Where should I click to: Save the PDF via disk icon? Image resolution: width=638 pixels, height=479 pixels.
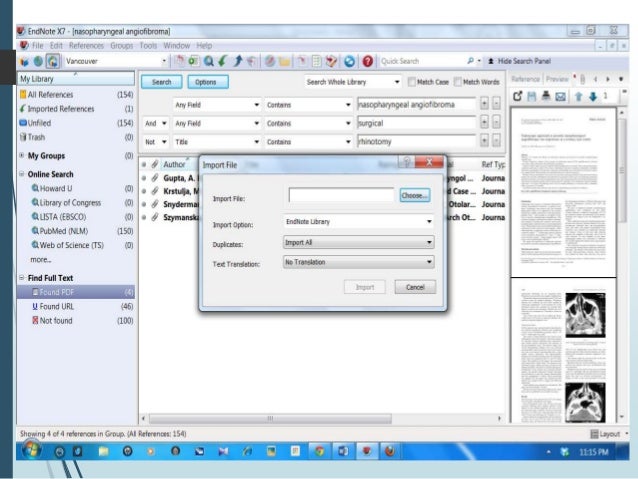531,96
